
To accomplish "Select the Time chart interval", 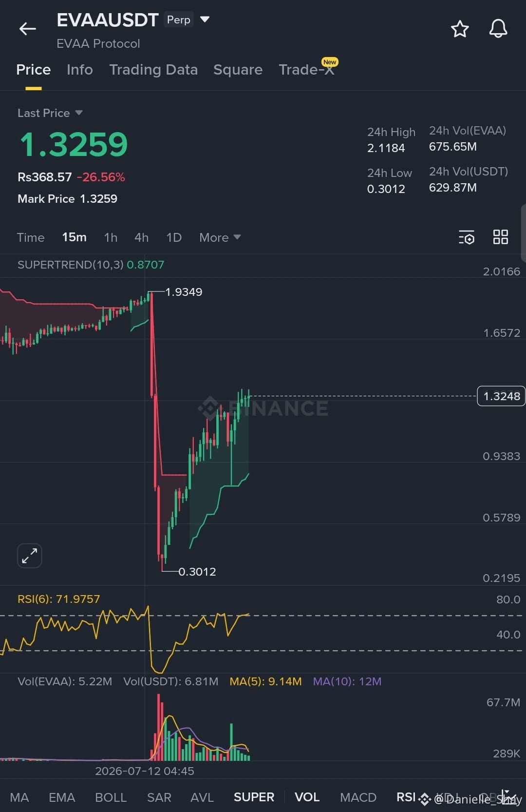I will click(x=31, y=237).
